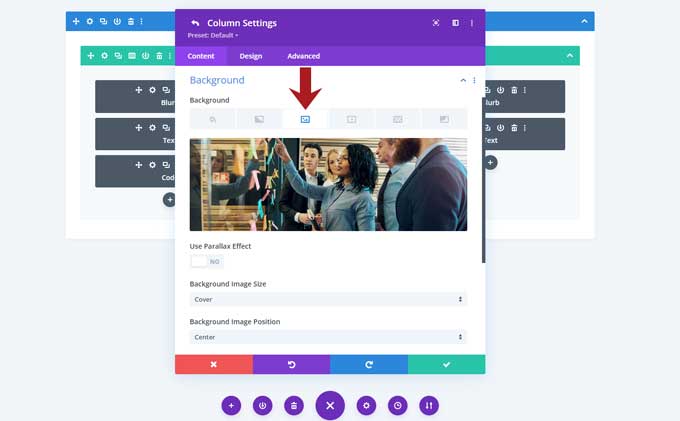680x421 pixels.
Task: Open the Background Image Position dropdown
Action: [328, 337]
